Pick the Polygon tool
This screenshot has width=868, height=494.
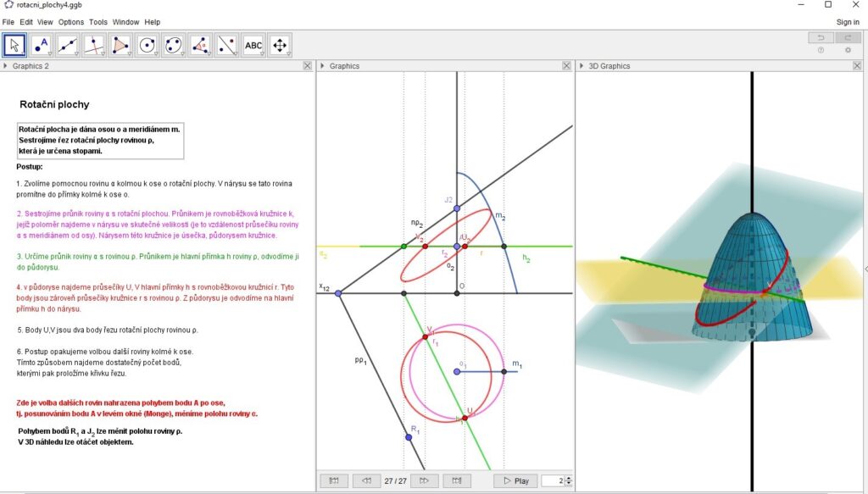pyautogui.click(x=120, y=45)
